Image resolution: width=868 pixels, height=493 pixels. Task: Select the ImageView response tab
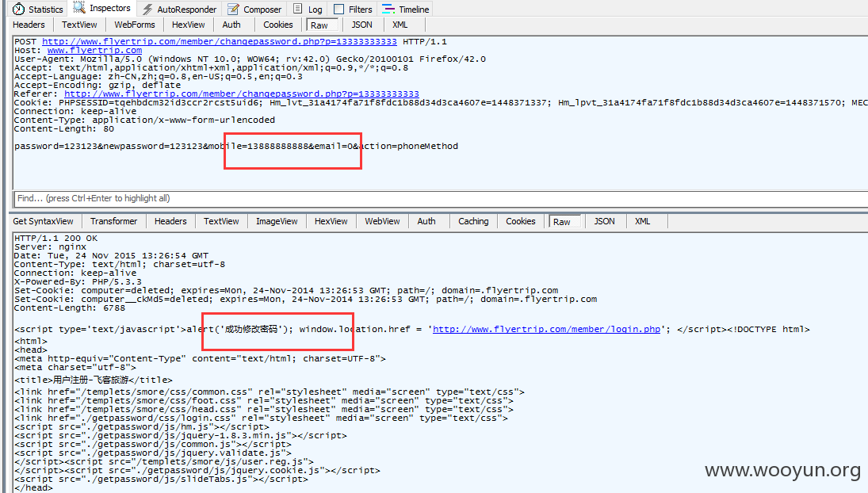point(277,221)
